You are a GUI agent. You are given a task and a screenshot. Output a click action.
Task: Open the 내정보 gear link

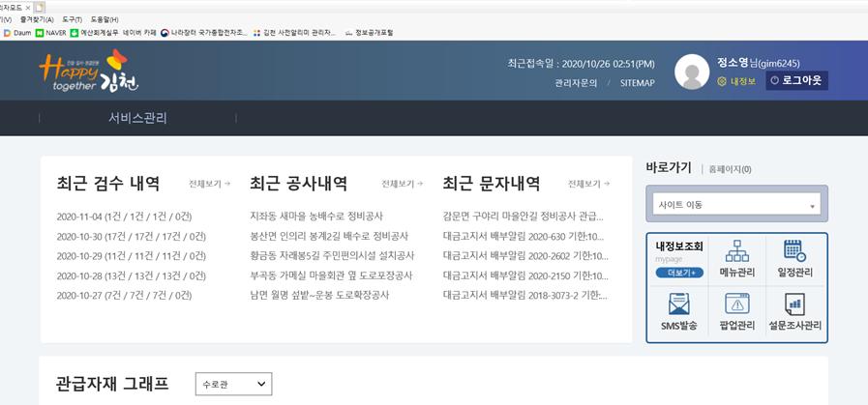(x=736, y=82)
